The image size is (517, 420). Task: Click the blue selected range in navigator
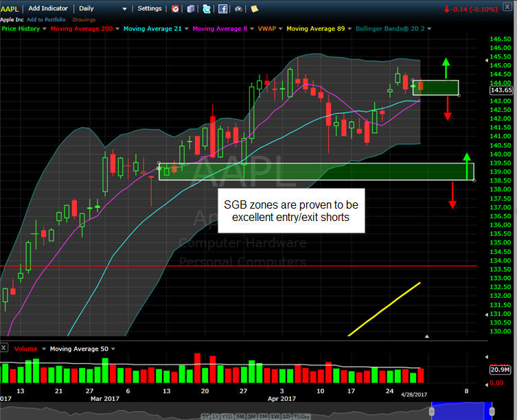pos(461,411)
